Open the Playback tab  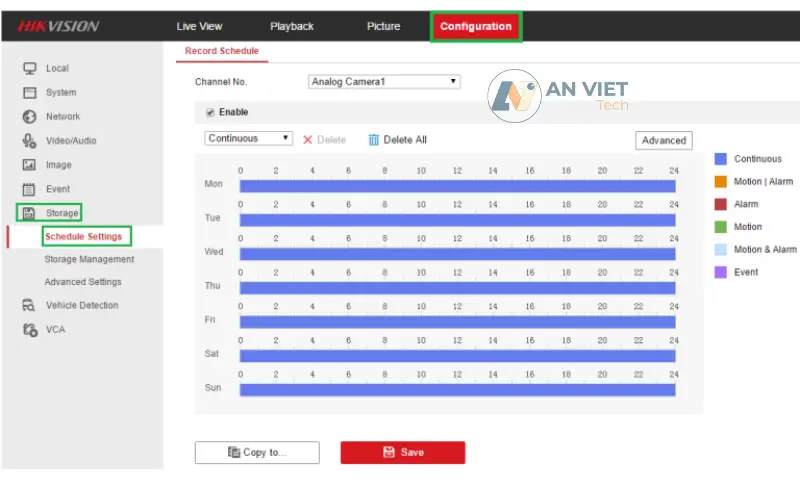click(x=291, y=26)
